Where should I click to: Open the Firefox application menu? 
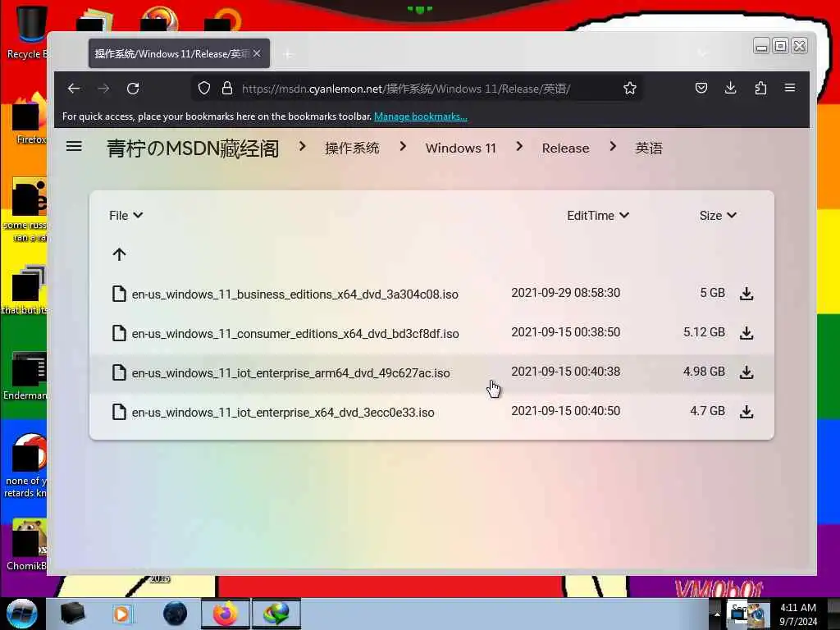[790, 89]
